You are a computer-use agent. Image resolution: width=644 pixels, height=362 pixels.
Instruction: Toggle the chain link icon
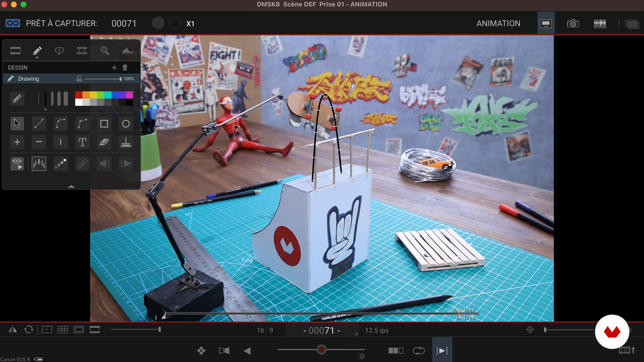point(82,164)
